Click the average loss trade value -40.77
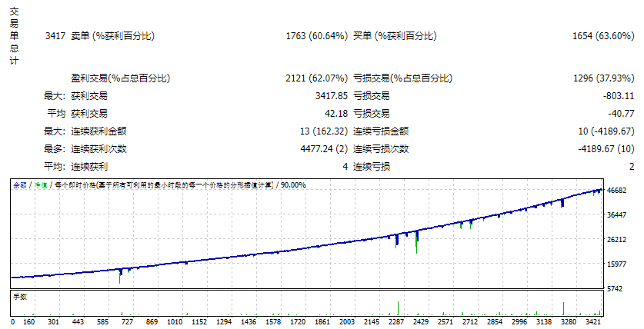 (x=622, y=114)
